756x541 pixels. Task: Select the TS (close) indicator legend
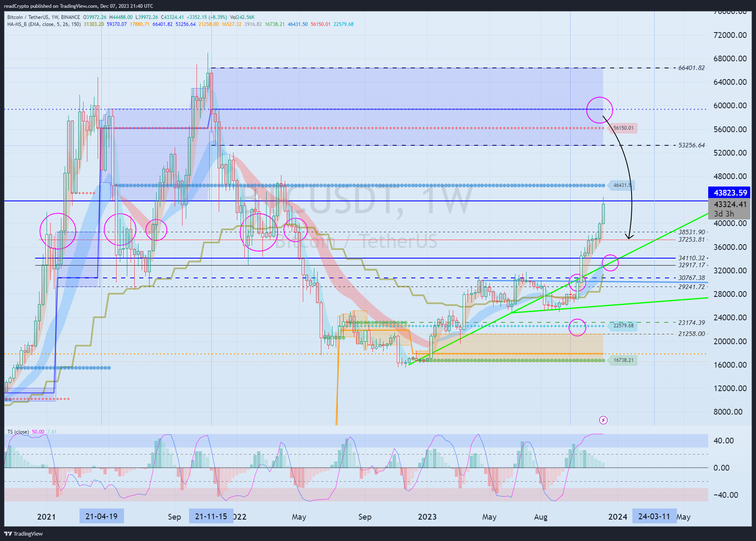click(x=18, y=432)
